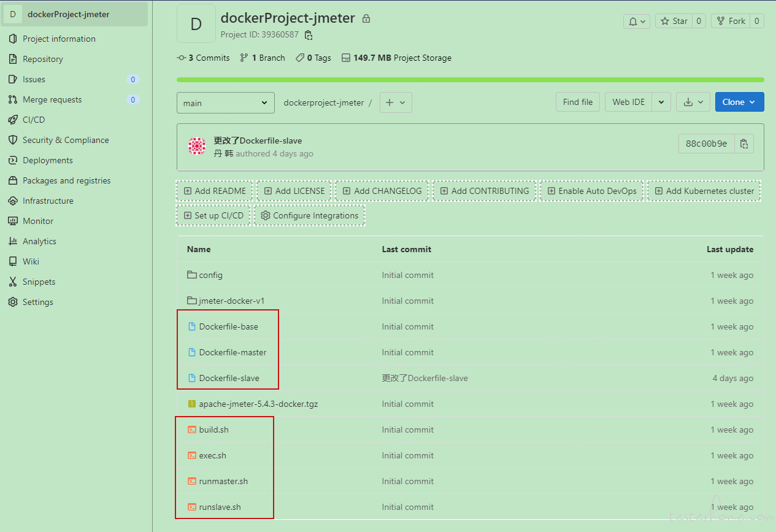Open the Dockerfile-slave file
Image resolution: width=776 pixels, height=532 pixels.
click(x=229, y=378)
